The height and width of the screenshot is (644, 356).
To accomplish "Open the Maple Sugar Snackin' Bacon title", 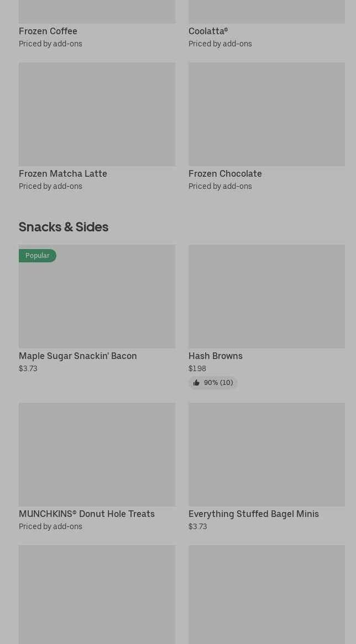I will (x=78, y=356).
